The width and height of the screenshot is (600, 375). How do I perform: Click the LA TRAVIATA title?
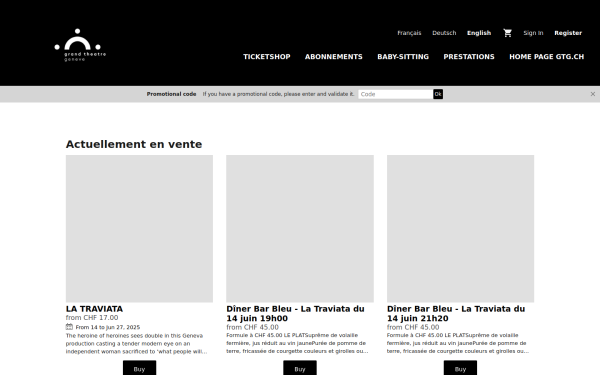pyautogui.click(x=94, y=309)
